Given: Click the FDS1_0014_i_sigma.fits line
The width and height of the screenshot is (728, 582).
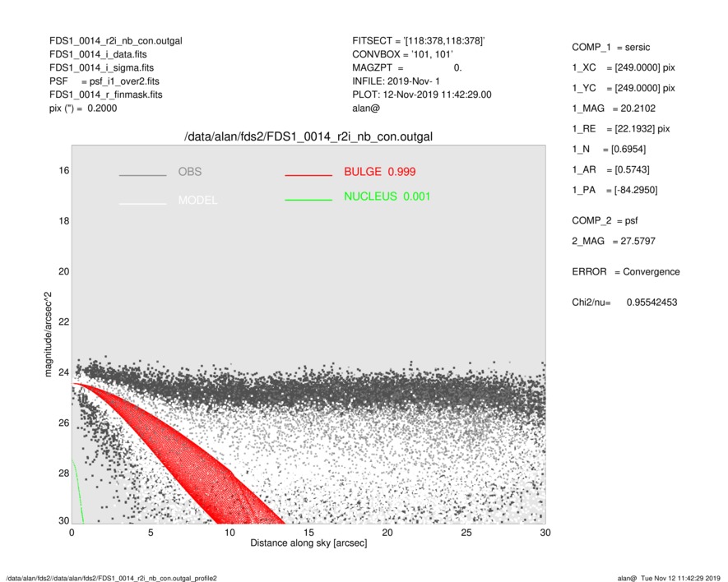Looking at the screenshot, I should [101, 67].
